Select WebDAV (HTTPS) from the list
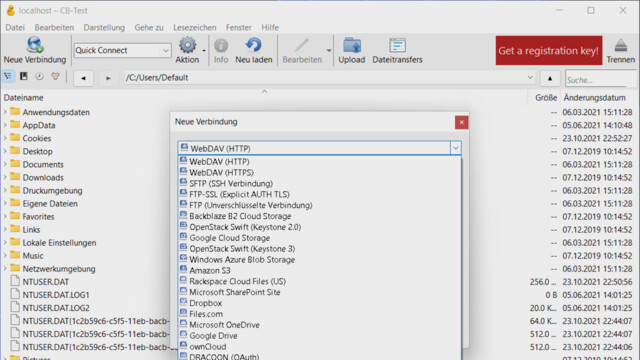 pyautogui.click(x=320, y=173)
